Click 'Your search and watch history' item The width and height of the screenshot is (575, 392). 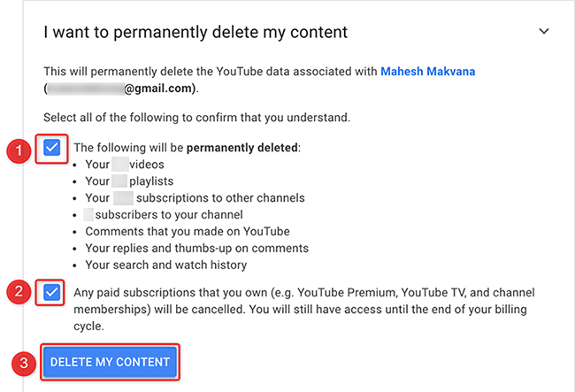[166, 265]
